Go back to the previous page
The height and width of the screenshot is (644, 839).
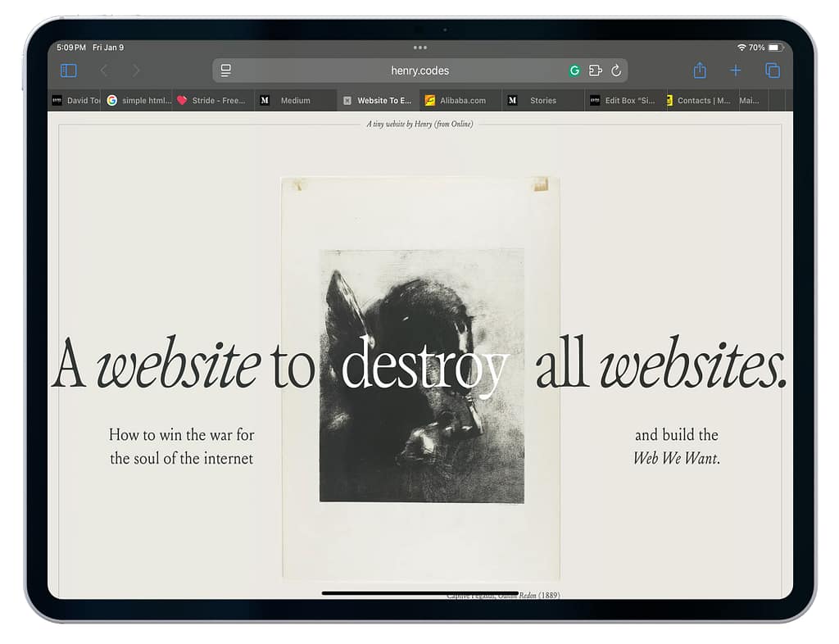[x=104, y=70]
